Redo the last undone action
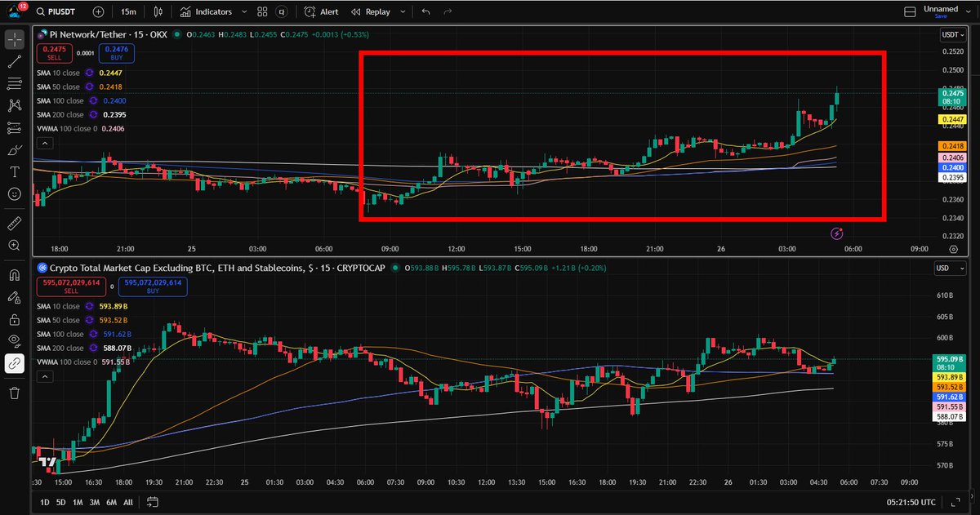 [x=447, y=12]
